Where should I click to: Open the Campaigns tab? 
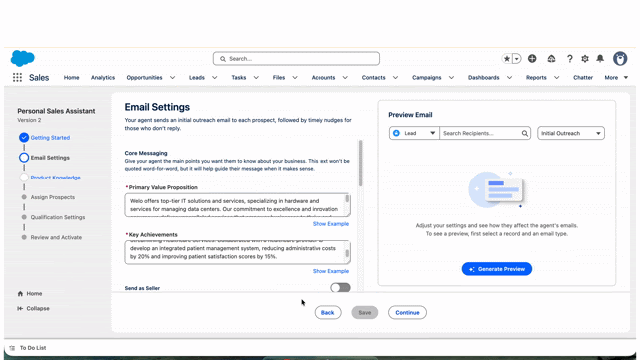(x=427, y=78)
